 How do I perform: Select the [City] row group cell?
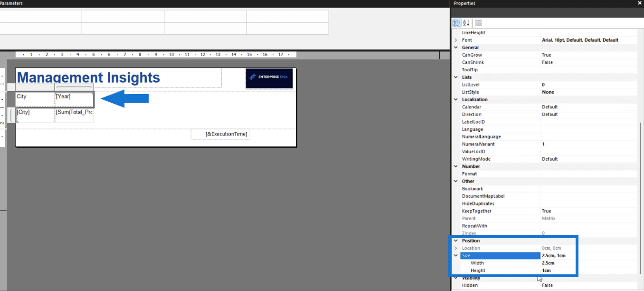coord(35,115)
